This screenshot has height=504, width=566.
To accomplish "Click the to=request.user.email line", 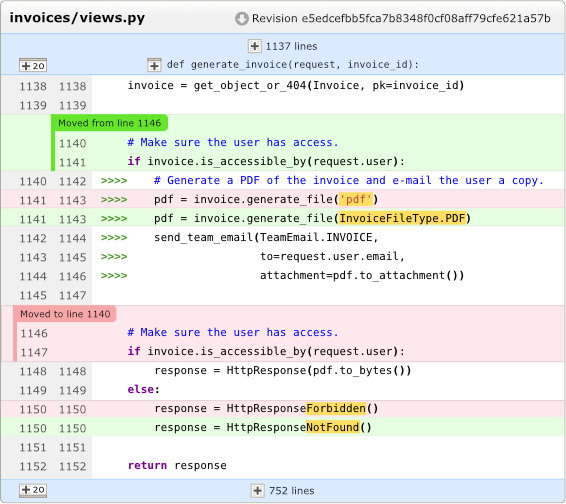I will 332,257.
